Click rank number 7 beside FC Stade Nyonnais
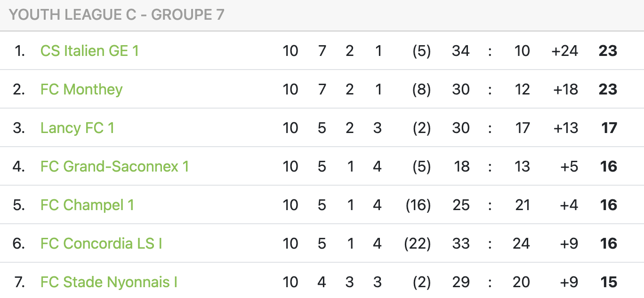644x298 pixels. pyautogui.click(x=19, y=282)
